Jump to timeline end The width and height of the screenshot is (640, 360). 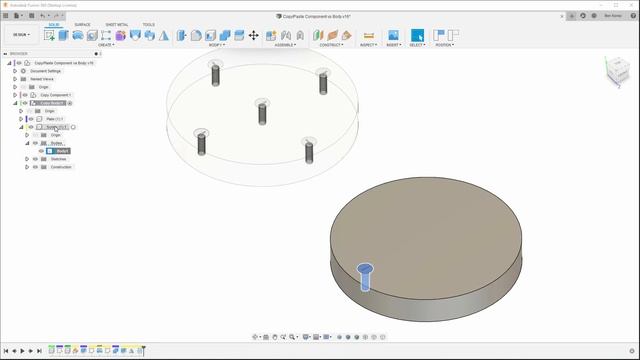(x=39, y=351)
